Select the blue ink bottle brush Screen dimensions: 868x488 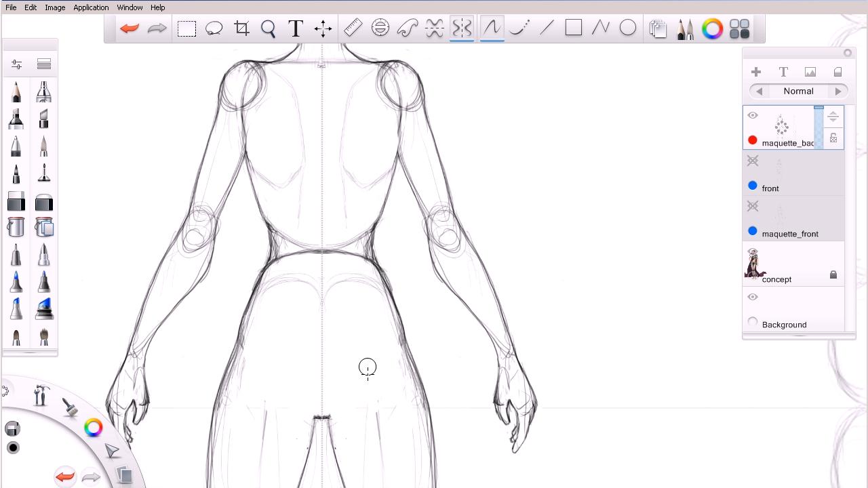pos(44,309)
